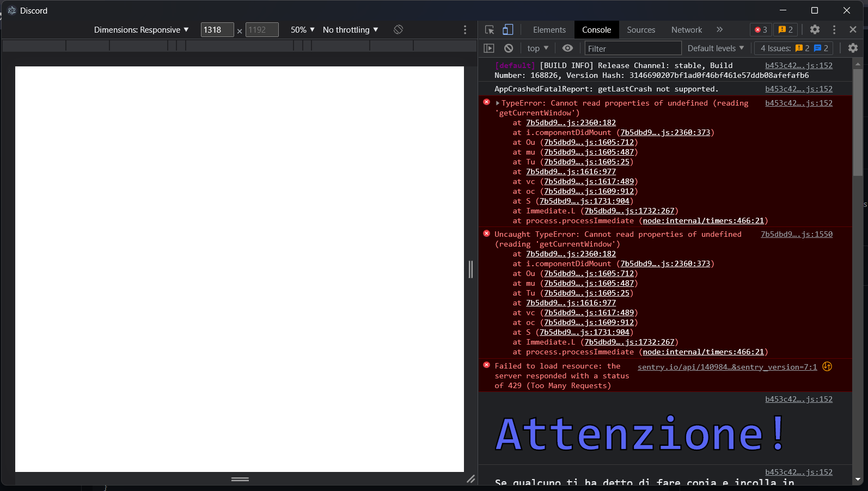This screenshot has height=491, width=868.
Task: Switch to the Elements tab
Action: [x=549, y=30]
